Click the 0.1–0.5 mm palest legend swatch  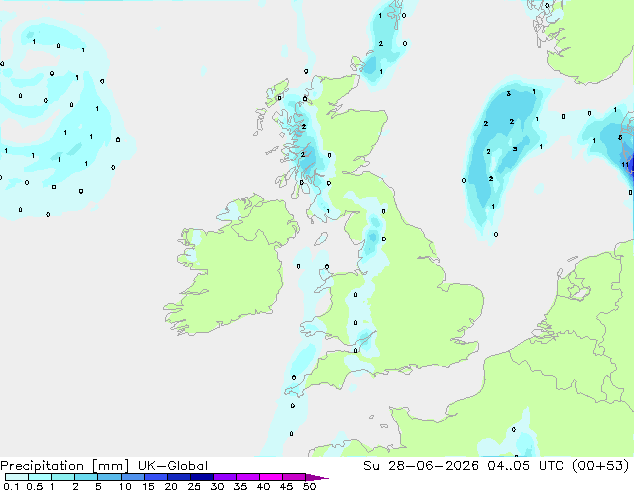coord(17,477)
